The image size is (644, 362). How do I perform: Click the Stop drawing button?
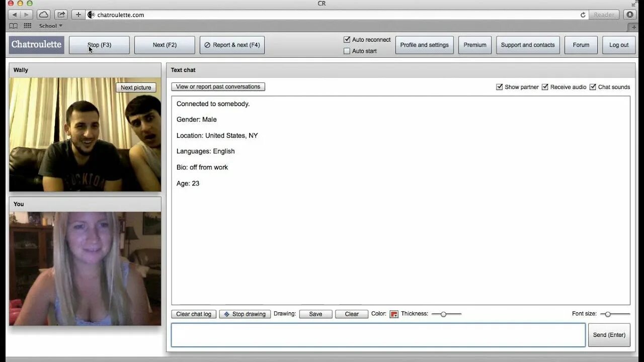[x=245, y=314]
